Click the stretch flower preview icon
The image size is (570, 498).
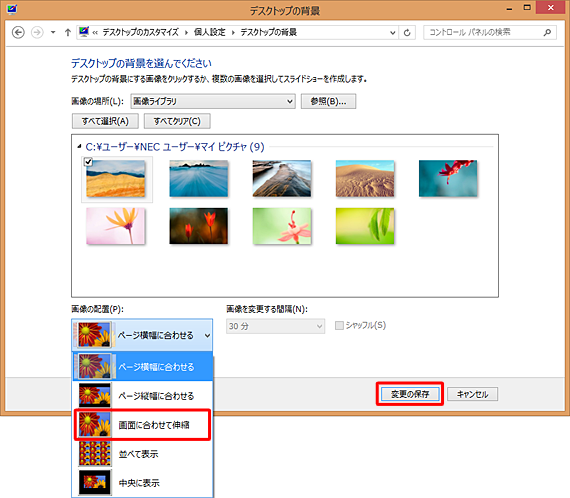point(95,425)
